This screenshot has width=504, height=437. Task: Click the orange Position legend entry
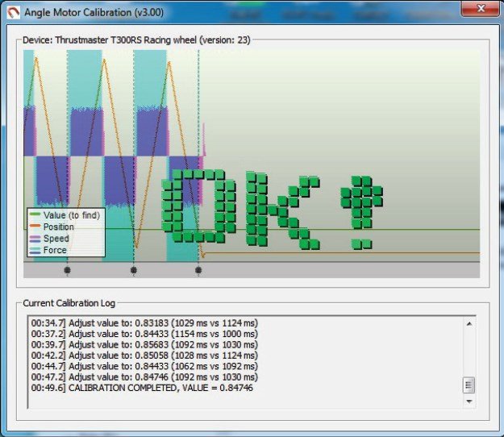coord(58,227)
